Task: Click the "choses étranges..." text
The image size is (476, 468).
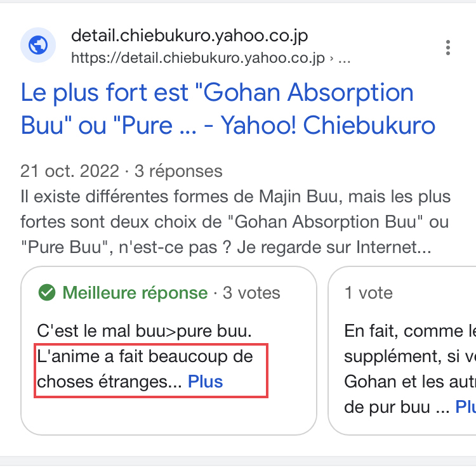Action: coord(110,382)
